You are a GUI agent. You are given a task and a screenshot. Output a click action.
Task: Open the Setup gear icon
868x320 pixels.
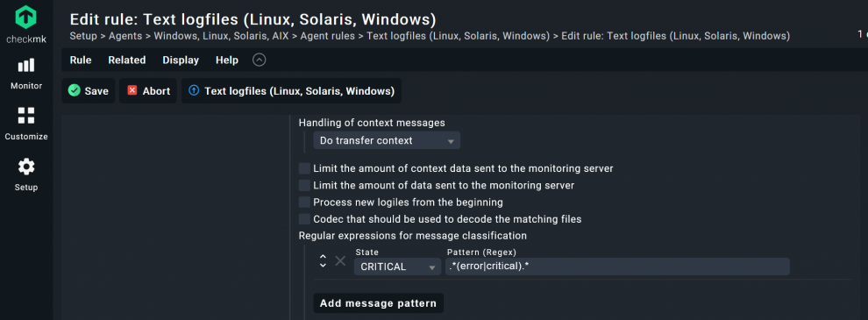click(26, 167)
